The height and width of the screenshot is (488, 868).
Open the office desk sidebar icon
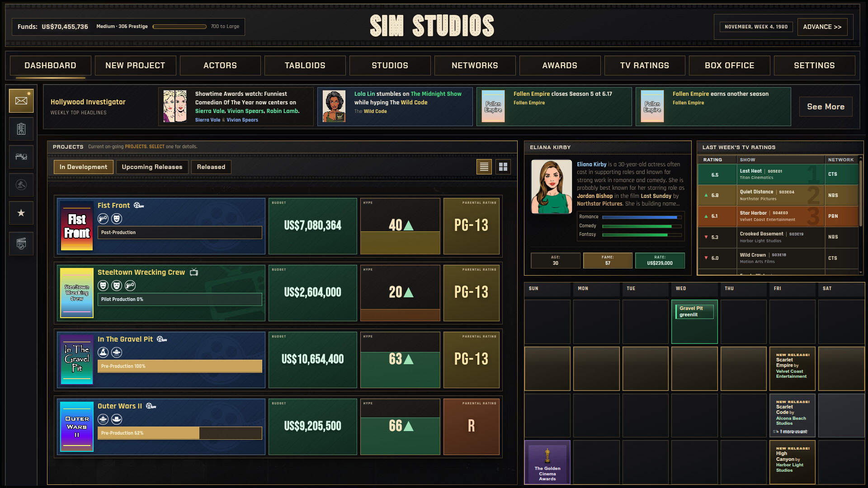(x=21, y=157)
